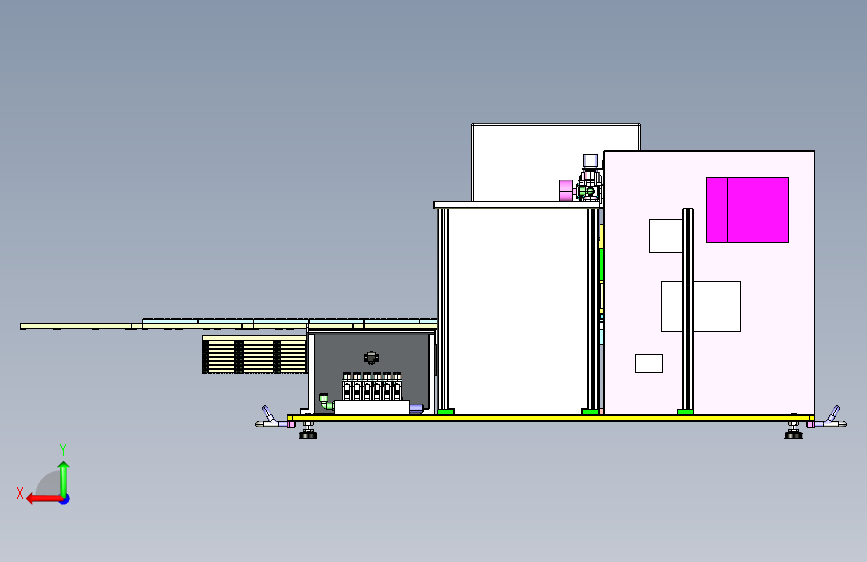Click the green Y axis arrow of the triad
867x562 pixels.
click(x=64, y=478)
